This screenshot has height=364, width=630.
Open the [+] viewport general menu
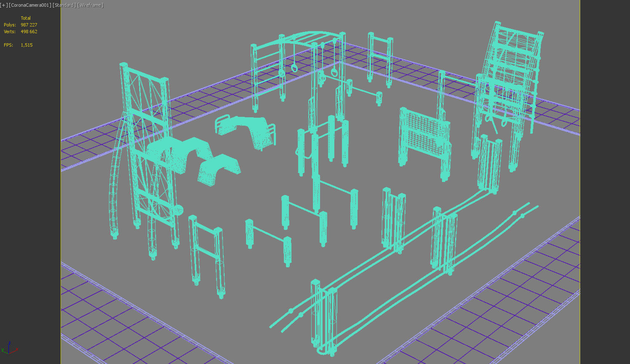point(4,5)
